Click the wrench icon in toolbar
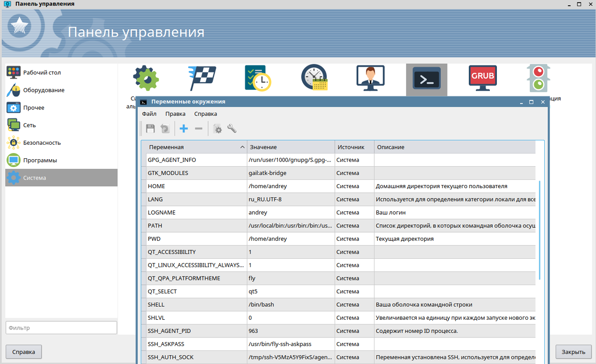 coord(232,129)
